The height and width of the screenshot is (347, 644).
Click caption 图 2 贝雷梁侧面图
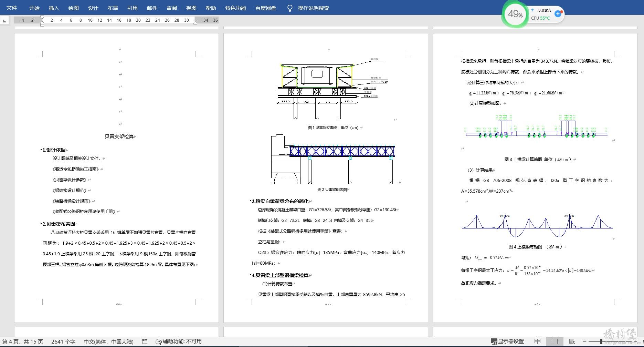click(x=332, y=190)
